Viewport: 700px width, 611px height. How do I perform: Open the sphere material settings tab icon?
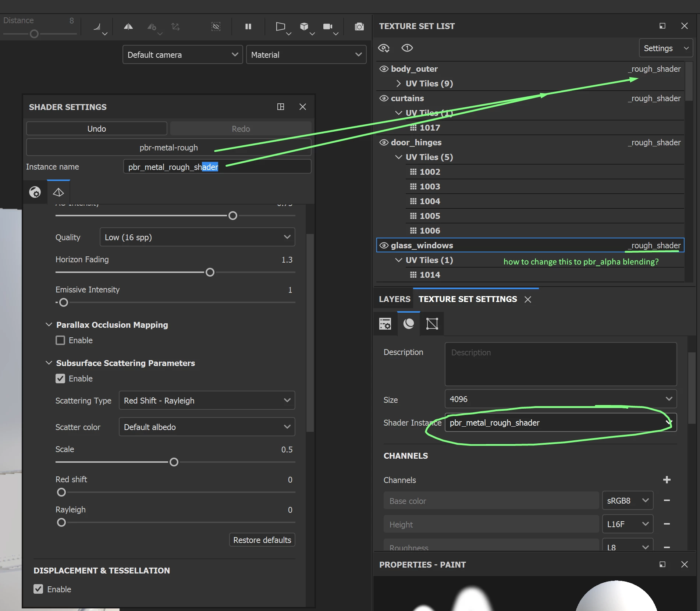tap(409, 324)
